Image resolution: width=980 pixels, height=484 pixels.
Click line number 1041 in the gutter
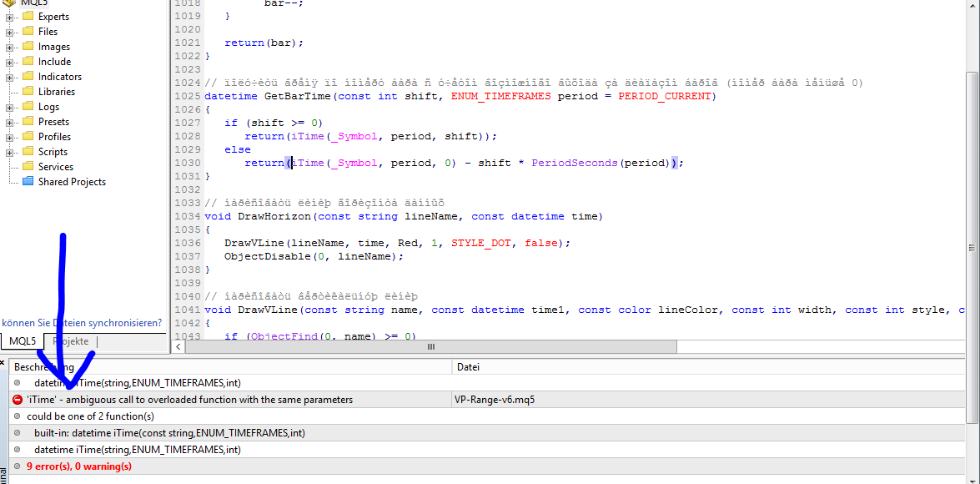[x=188, y=310]
